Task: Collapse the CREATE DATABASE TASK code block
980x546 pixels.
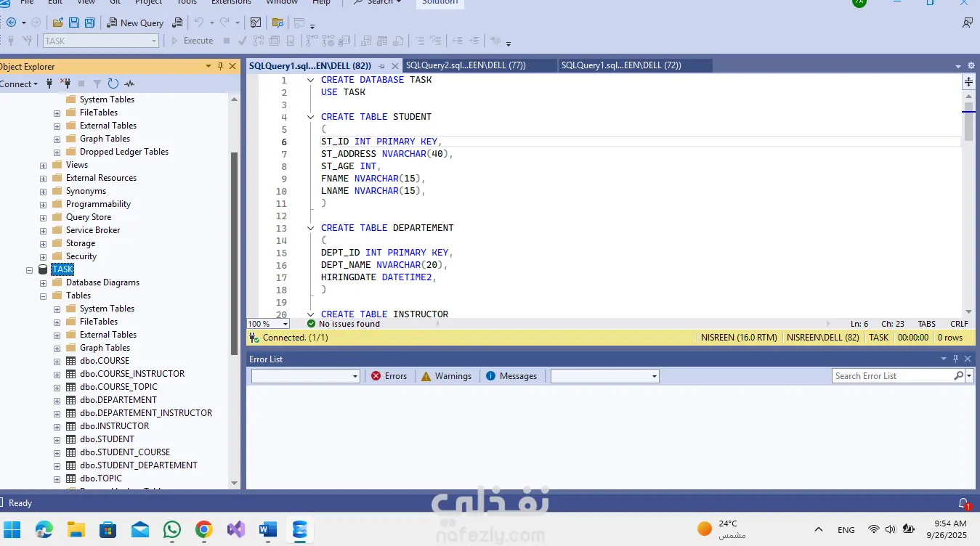Action: coord(311,80)
